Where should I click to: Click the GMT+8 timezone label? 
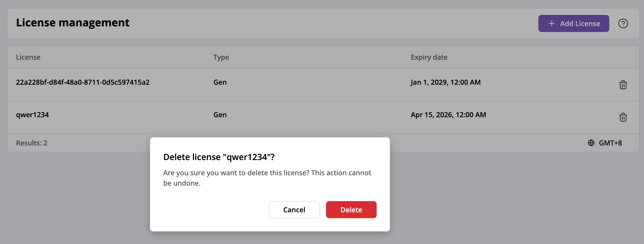coord(611,143)
